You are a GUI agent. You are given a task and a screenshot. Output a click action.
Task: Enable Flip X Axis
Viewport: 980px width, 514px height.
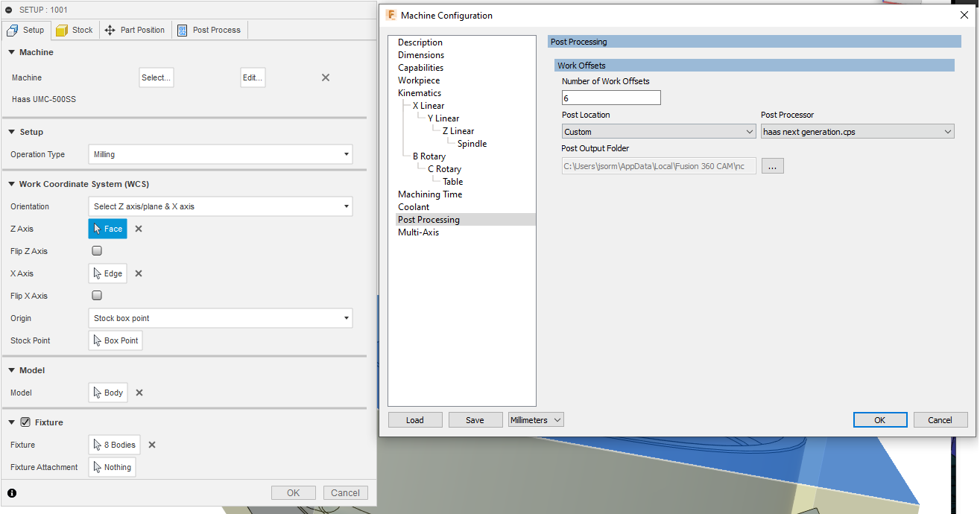point(96,296)
